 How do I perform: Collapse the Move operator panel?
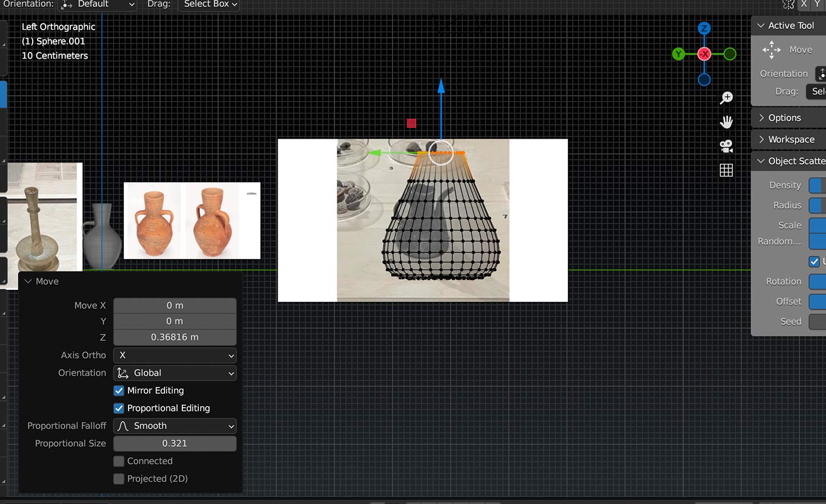tap(29, 281)
